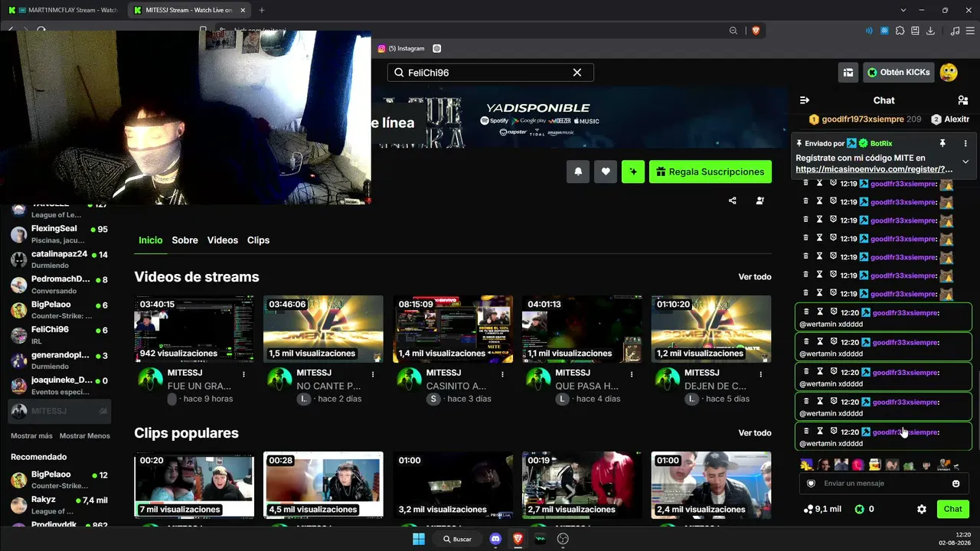Open the tab search dropdown arrow
The image size is (980, 551).
pos(903,10)
